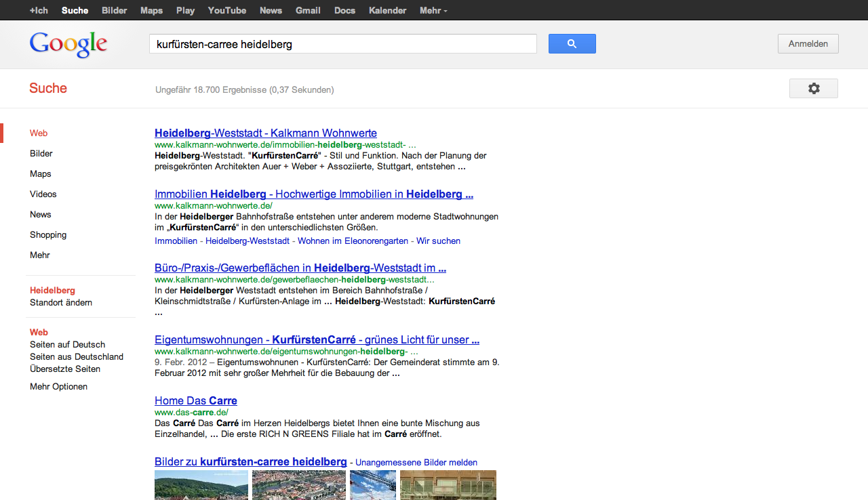
Task: Expand the Mehr dropdown in top bar
Action: [433, 10]
